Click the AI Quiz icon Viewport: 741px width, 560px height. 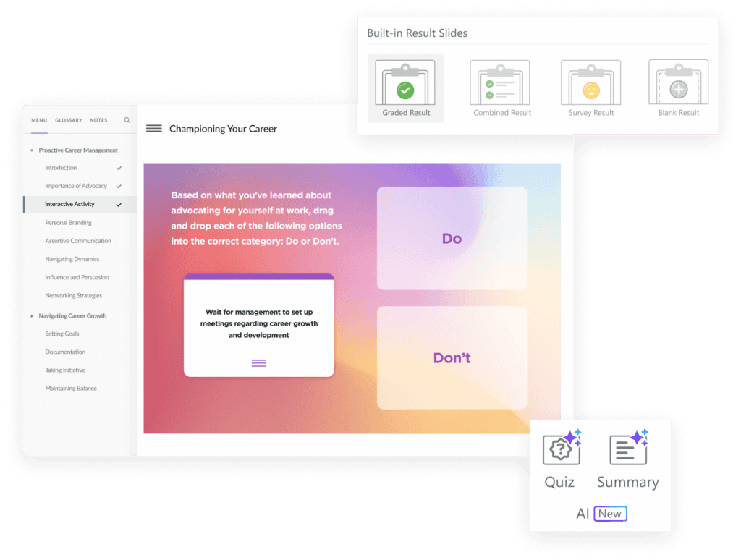(x=562, y=447)
